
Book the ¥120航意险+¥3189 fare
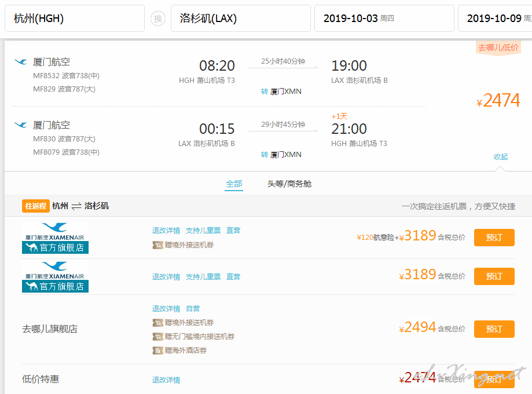pyautogui.click(x=494, y=238)
